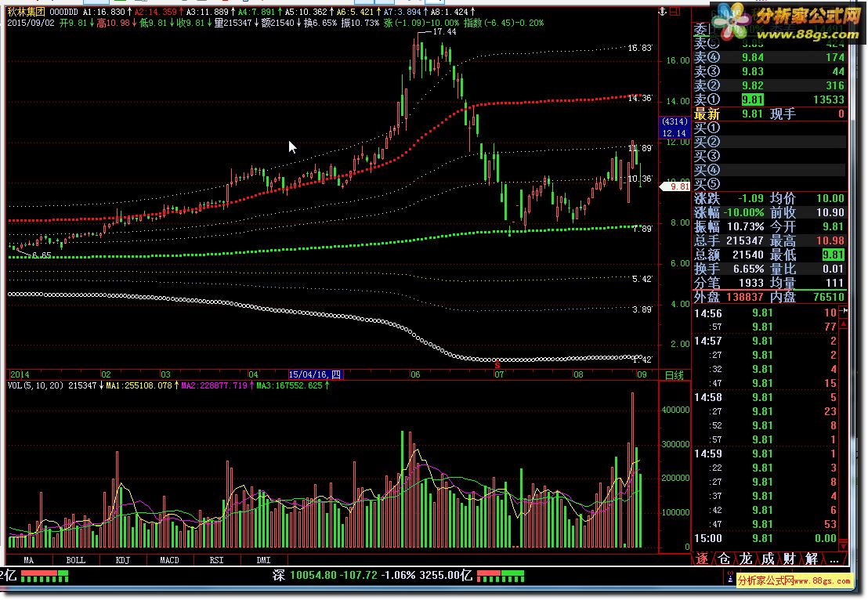Viewport: 868px width, 600px height.
Task: Select the 买③ buy order row
Action: click(769, 156)
